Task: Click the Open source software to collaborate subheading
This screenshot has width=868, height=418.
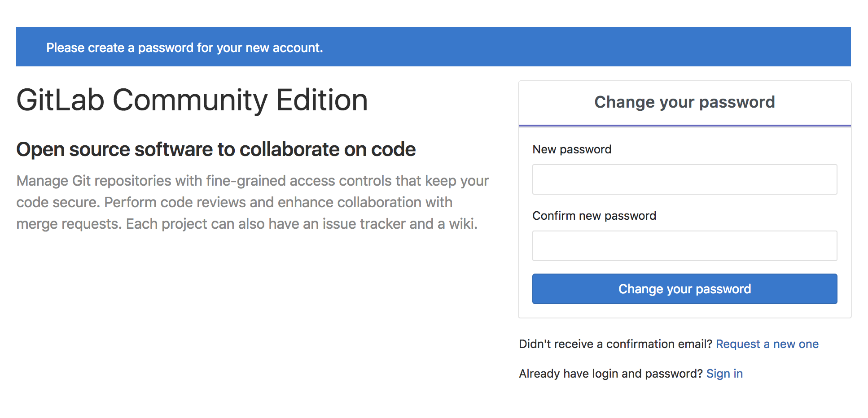Action: (x=216, y=149)
